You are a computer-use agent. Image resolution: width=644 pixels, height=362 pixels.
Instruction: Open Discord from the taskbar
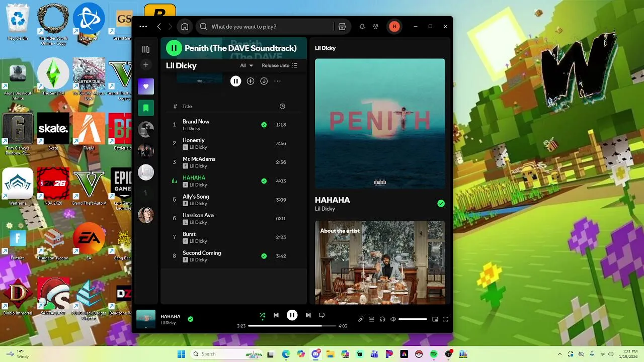pyautogui.click(x=316, y=354)
